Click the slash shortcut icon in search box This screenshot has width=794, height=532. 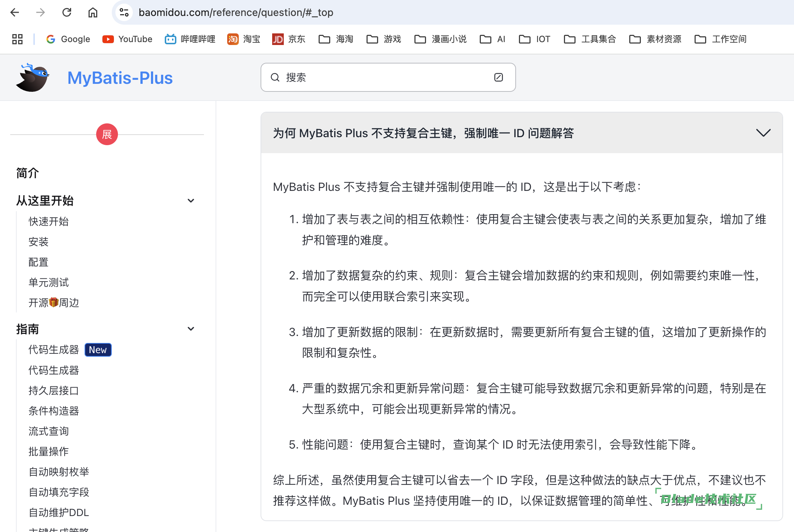(499, 77)
